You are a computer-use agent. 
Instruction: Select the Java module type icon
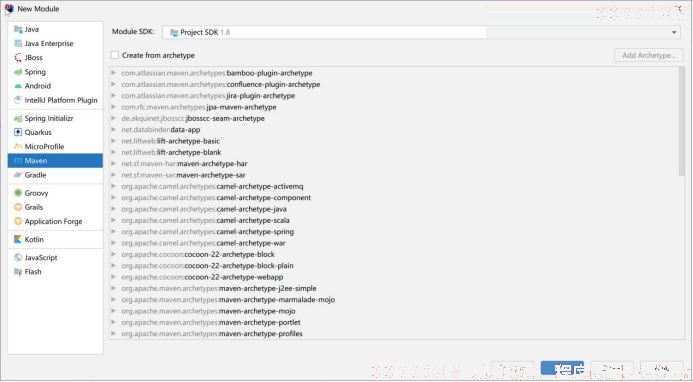click(18, 29)
